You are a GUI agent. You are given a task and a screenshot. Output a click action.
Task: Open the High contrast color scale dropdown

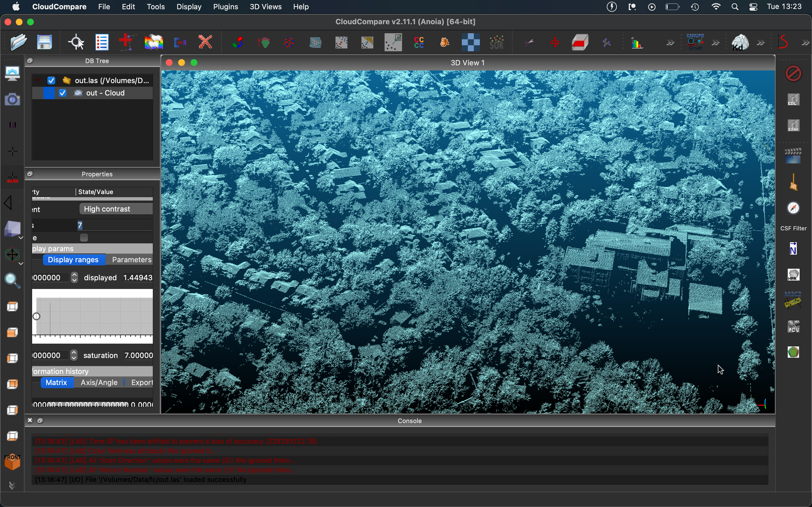pyautogui.click(x=116, y=209)
